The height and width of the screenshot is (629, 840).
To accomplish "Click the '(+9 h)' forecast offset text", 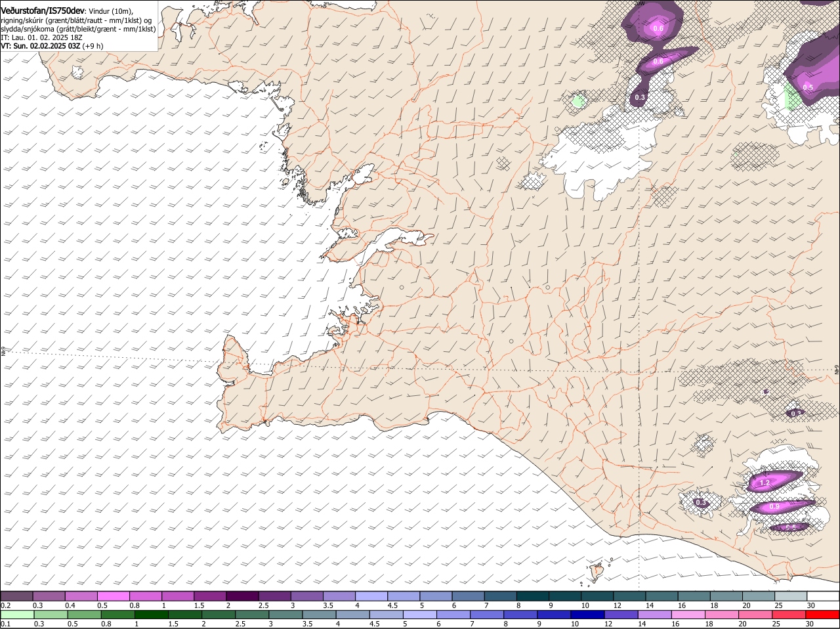I will pyautogui.click(x=93, y=47).
